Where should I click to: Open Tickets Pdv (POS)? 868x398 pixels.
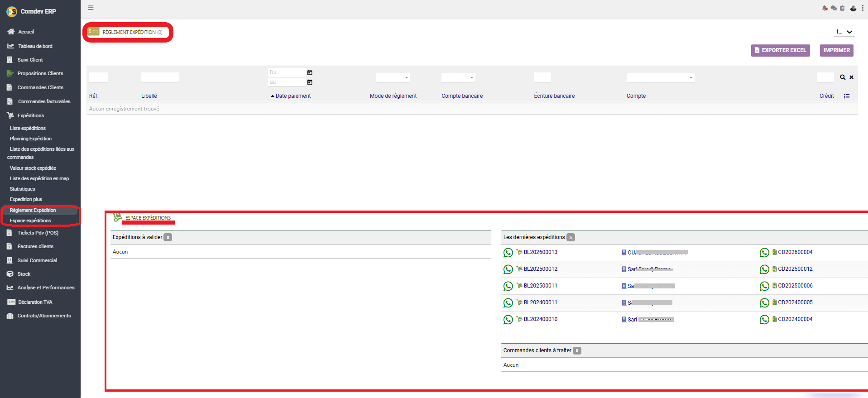point(38,233)
